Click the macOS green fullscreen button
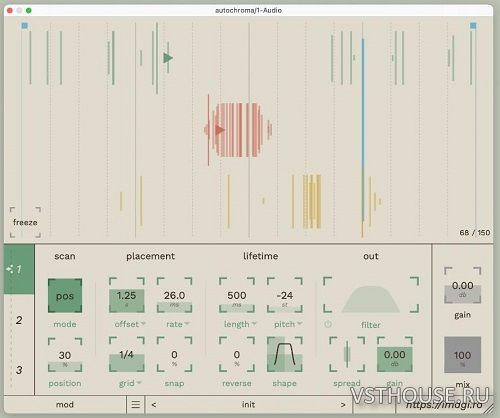 click(x=29, y=10)
